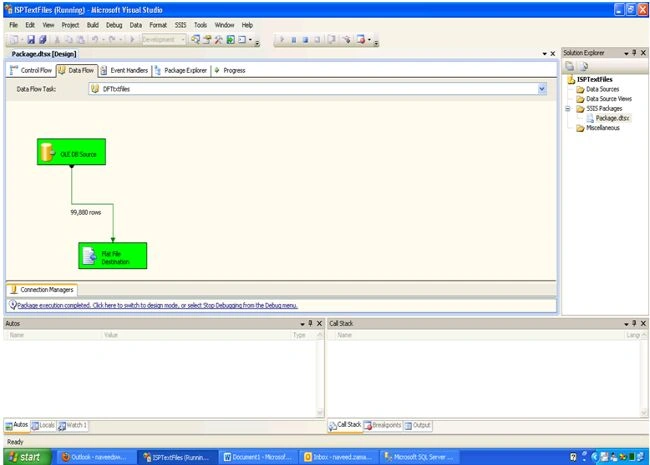Open Autos panel window position dropdown arrow
650x465 pixels.
tap(303, 324)
